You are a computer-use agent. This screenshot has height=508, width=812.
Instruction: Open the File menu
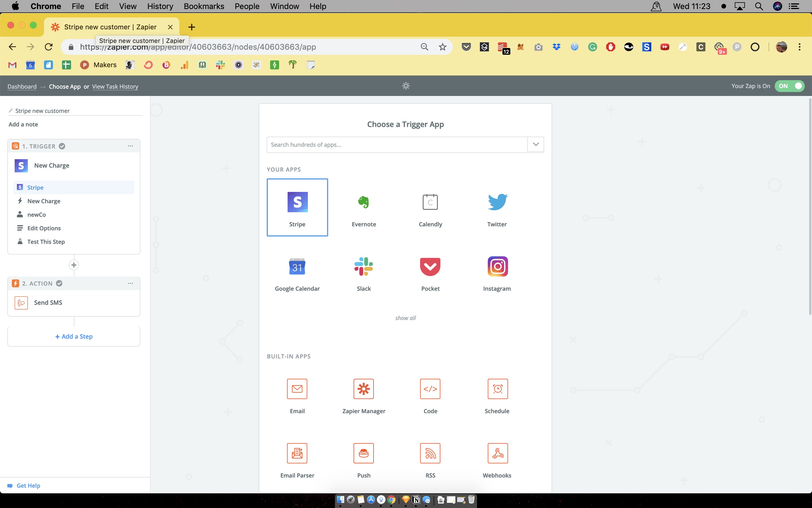[x=78, y=6]
